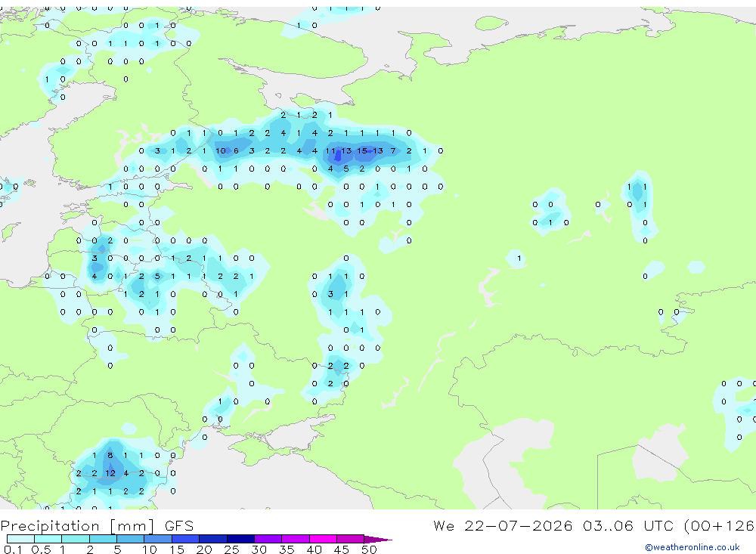
Task: Click the 20–25 mm legend color swatch
Action: click(213, 539)
